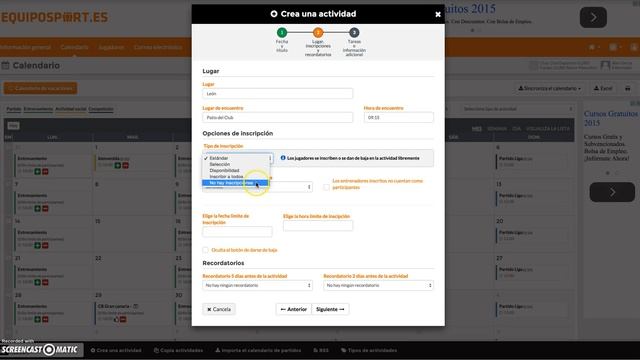640x360 pixels.
Task: Open the 'Selecciona tipo de actividad' dropdown
Action: pos(518,109)
